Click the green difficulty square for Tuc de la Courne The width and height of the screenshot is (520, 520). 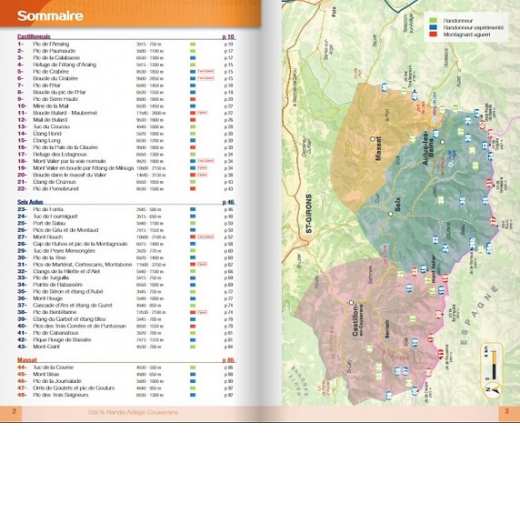point(193,367)
